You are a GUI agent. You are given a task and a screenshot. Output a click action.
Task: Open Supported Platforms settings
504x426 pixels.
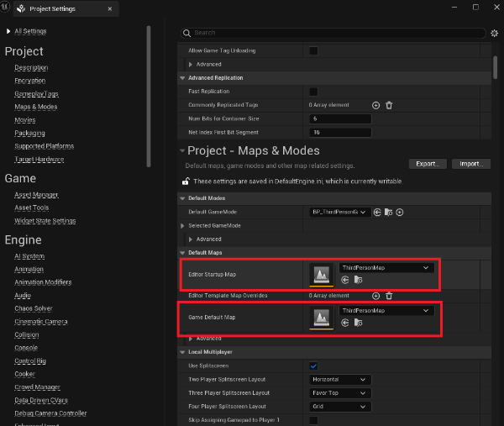pyautogui.click(x=44, y=146)
